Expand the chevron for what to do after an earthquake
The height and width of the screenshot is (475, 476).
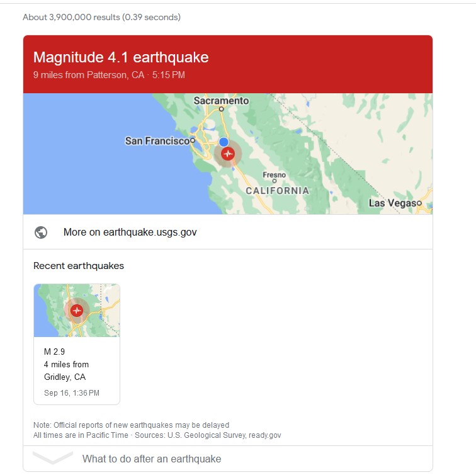[52, 458]
